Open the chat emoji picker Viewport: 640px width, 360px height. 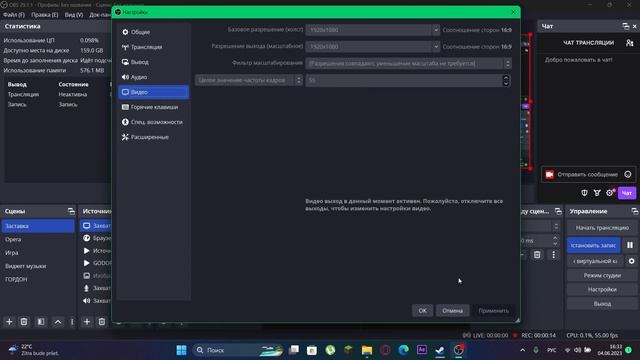pos(628,175)
